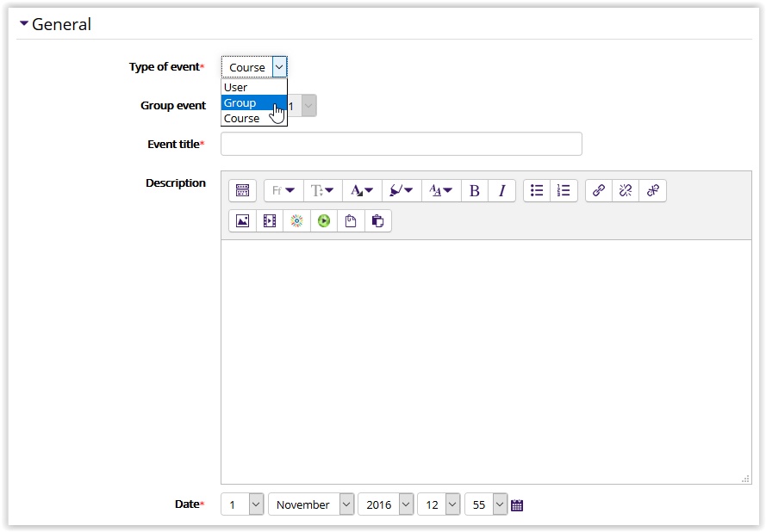Viewport: 766px width, 532px height.
Task: Insert a hyperlink using the link icon
Action: click(598, 190)
